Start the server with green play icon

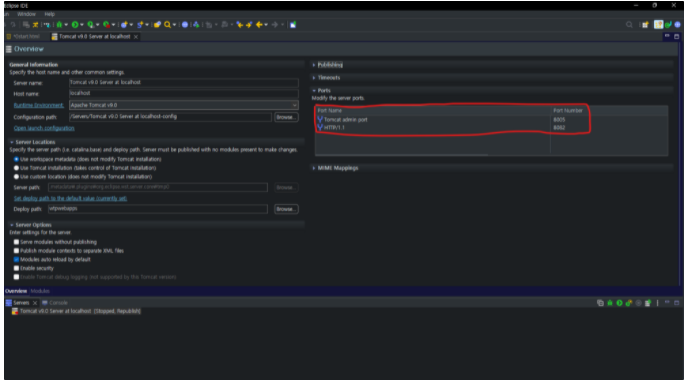[619, 303]
